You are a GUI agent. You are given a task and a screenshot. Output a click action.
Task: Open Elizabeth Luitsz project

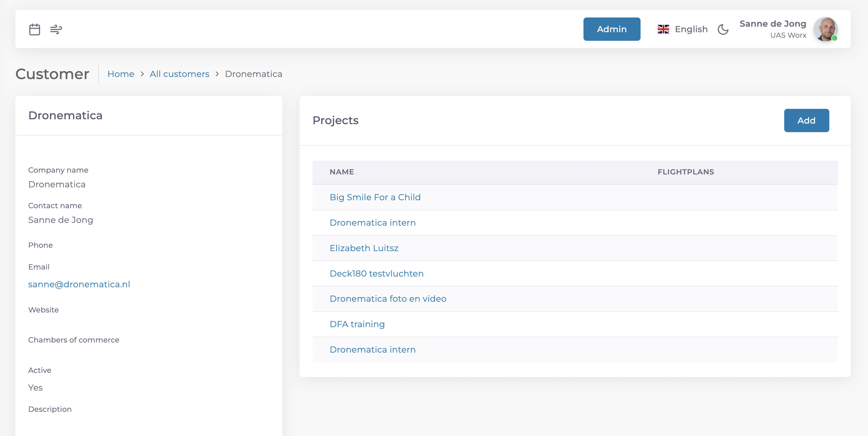[364, 248]
